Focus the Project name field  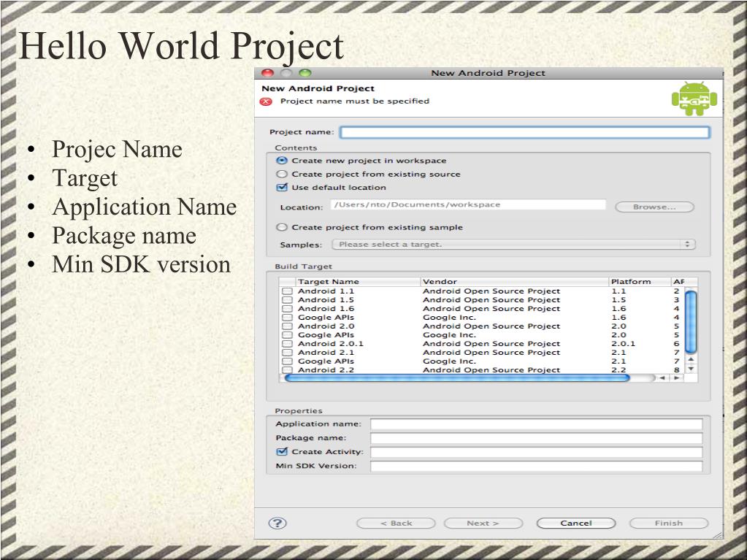(x=525, y=132)
